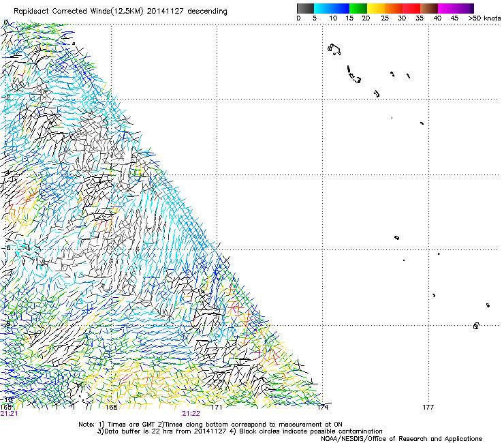Click the '10' legend scale label
Image resolution: width=504 pixels, height=443 pixels.
(333, 18)
